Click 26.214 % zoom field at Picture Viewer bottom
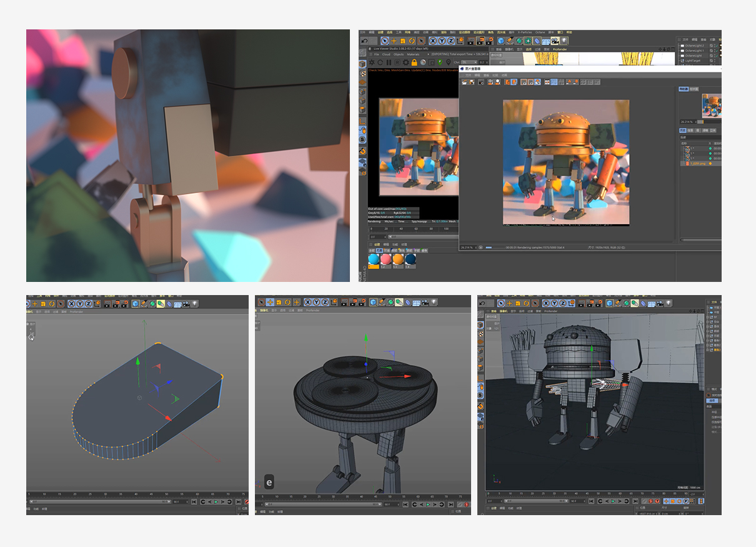Screen dimensions: 756x547 [x=469, y=248]
